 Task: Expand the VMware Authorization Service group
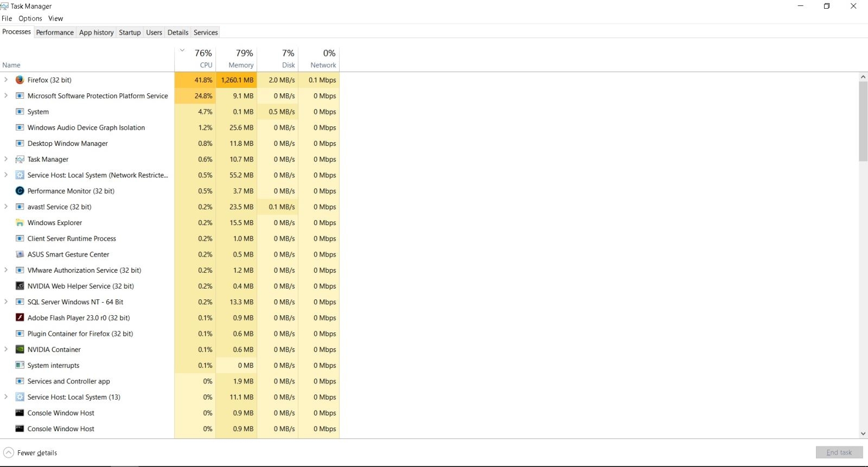6,270
